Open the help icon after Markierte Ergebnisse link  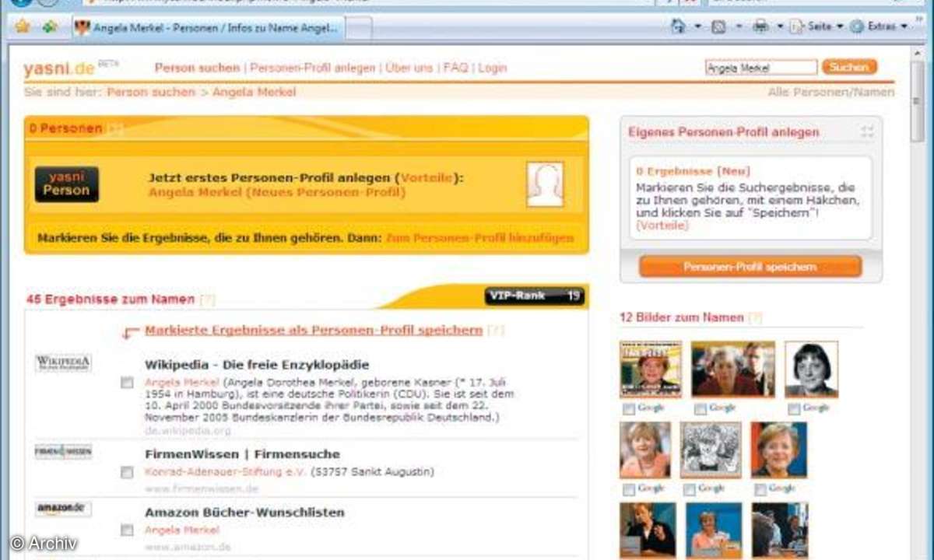496,331
